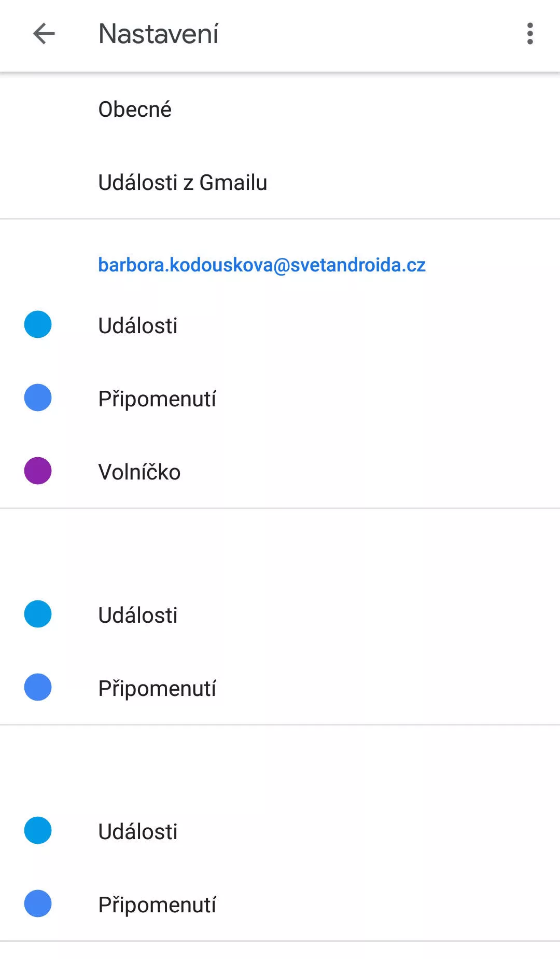Select Připomenutí in the last account group

coord(157,905)
